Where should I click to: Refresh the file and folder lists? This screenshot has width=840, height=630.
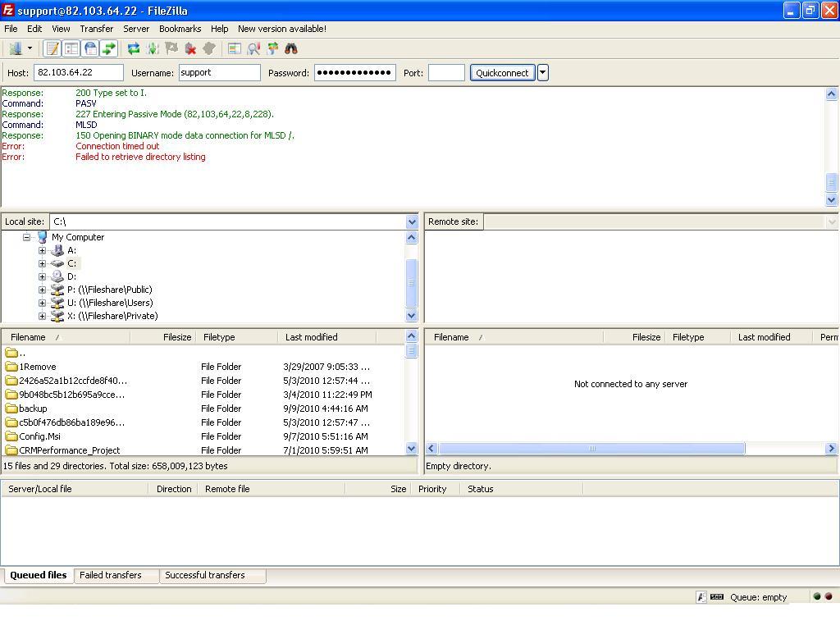tap(133, 49)
